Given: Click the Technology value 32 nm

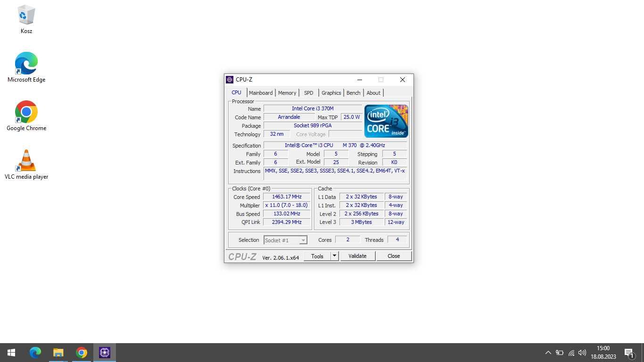Looking at the screenshot, I should pyautogui.click(x=277, y=134).
